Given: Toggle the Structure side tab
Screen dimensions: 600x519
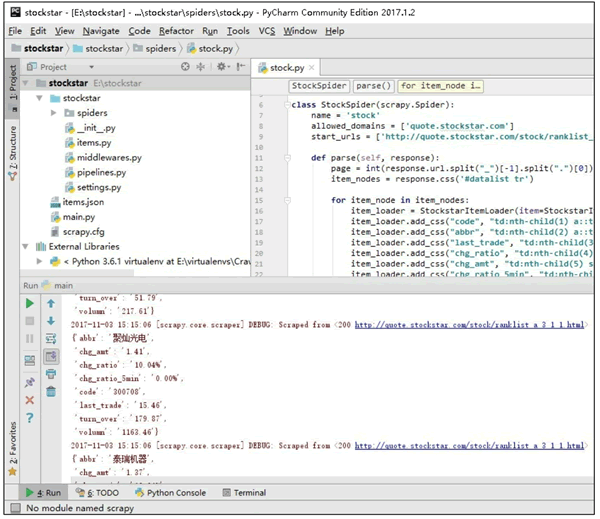Looking at the screenshot, I should pos(13,152).
